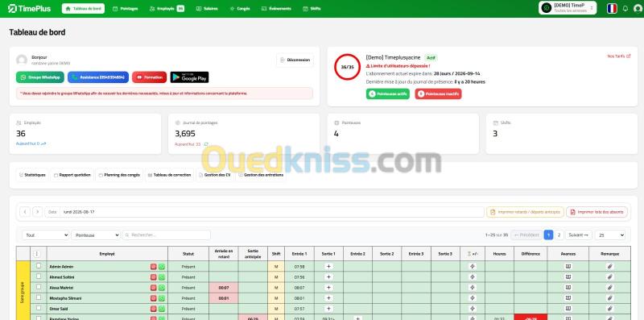644x320 pixels.
Task: Add Sortie 1 for Admin Admin
Action: (x=328, y=267)
